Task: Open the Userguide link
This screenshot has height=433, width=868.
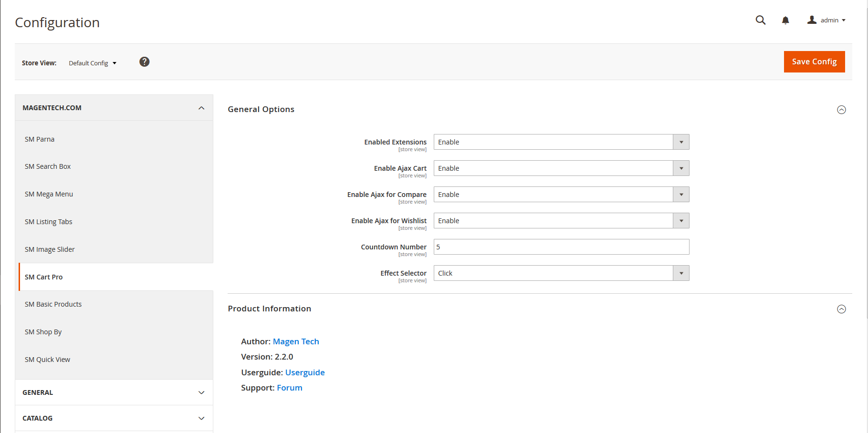Action: (x=305, y=372)
